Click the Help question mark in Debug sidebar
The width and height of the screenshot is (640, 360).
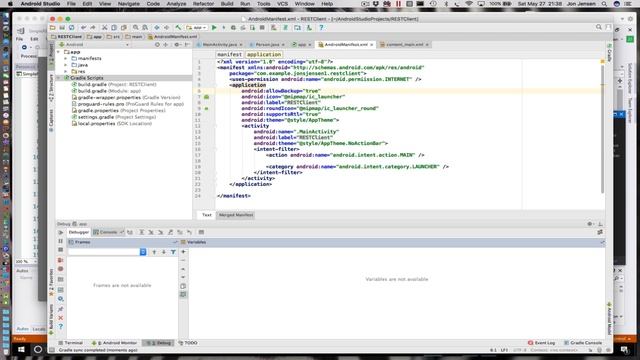(x=60, y=327)
